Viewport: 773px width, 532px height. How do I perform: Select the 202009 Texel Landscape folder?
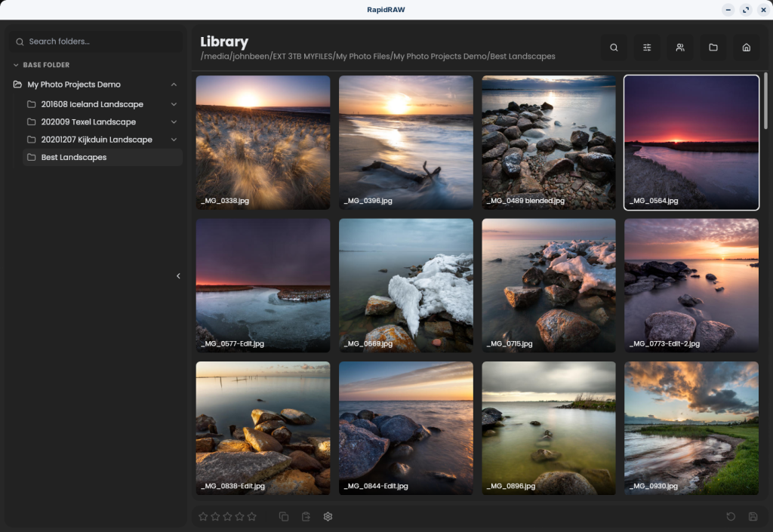[88, 122]
